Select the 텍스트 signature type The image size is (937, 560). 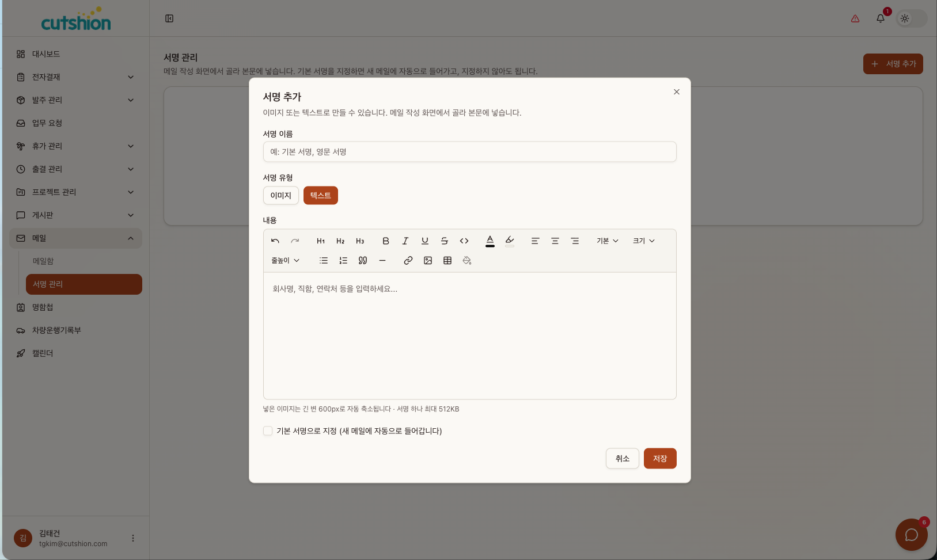(x=321, y=196)
